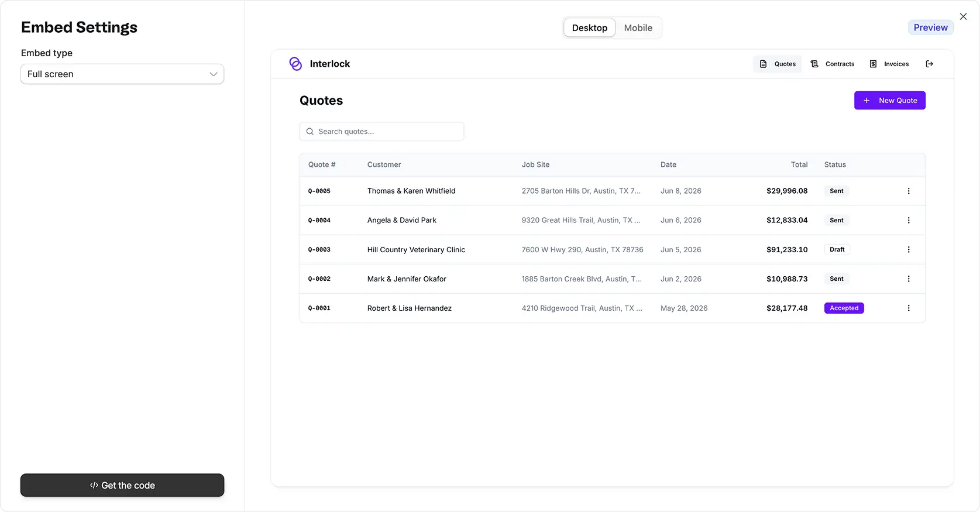This screenshot has height=512, width=980.
Task: Go to the Contracts nav tab
Action: pyautogui.click(x=833, y=64)
